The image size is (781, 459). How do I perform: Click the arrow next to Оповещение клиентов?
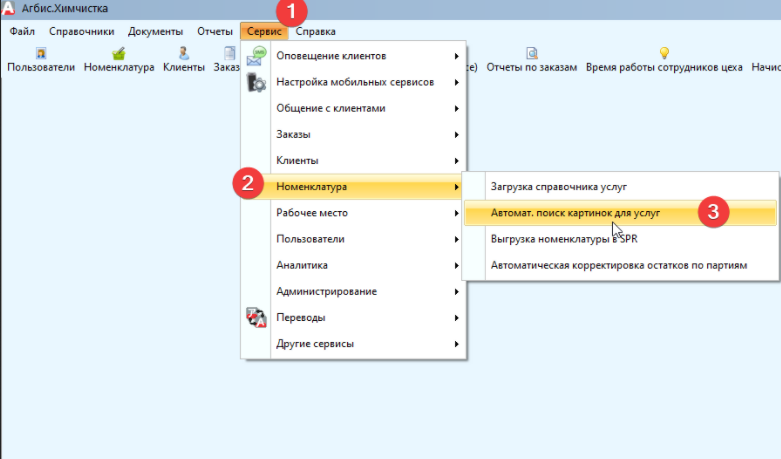[x=456, y=56]
